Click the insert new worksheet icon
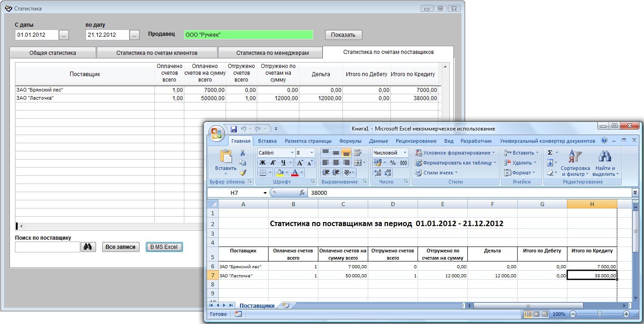 285,305
